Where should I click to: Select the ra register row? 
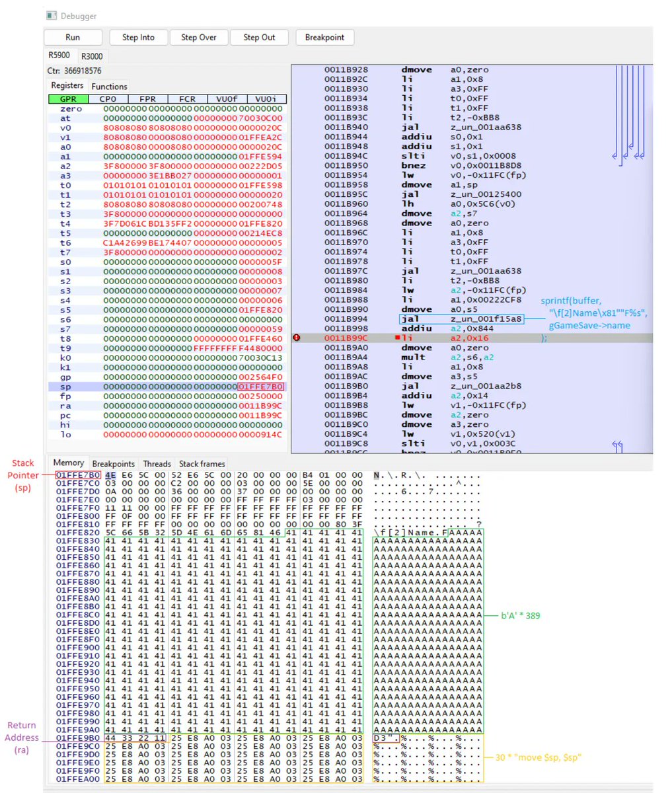(167, 405)
